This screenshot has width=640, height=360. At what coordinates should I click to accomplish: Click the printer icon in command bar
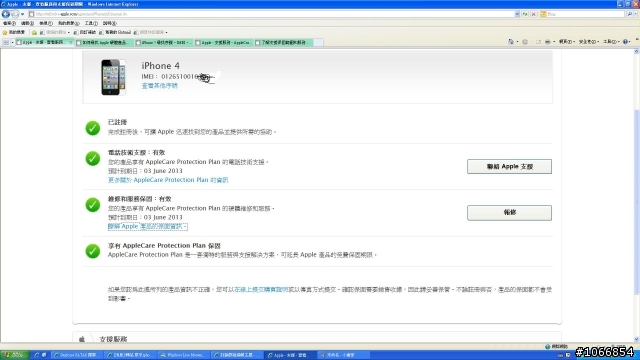coord(548,42)
